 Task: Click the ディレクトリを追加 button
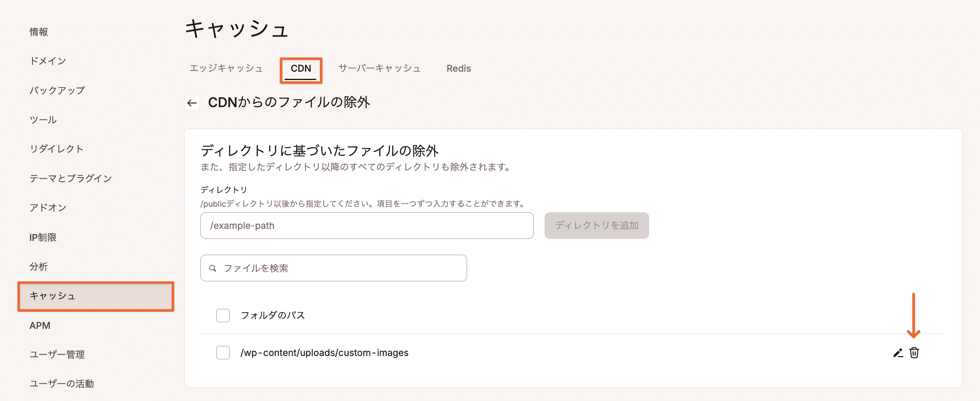[x=597, y=226]
